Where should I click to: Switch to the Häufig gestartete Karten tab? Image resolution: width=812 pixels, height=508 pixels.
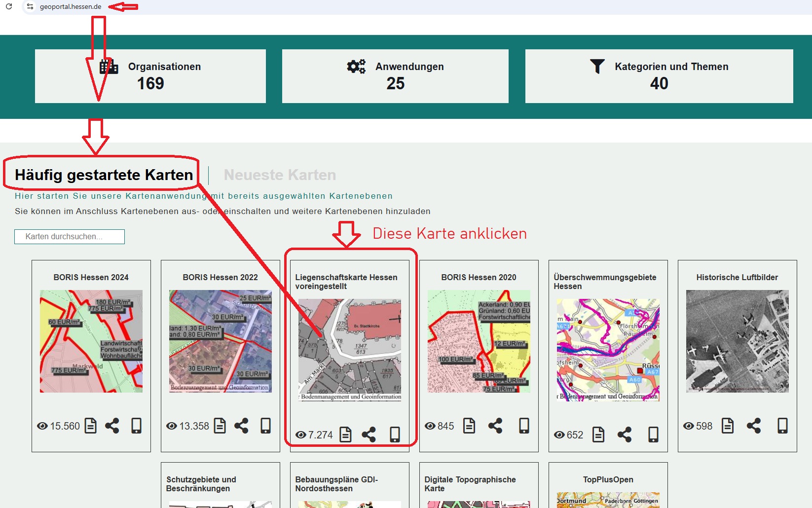[104, 175]
